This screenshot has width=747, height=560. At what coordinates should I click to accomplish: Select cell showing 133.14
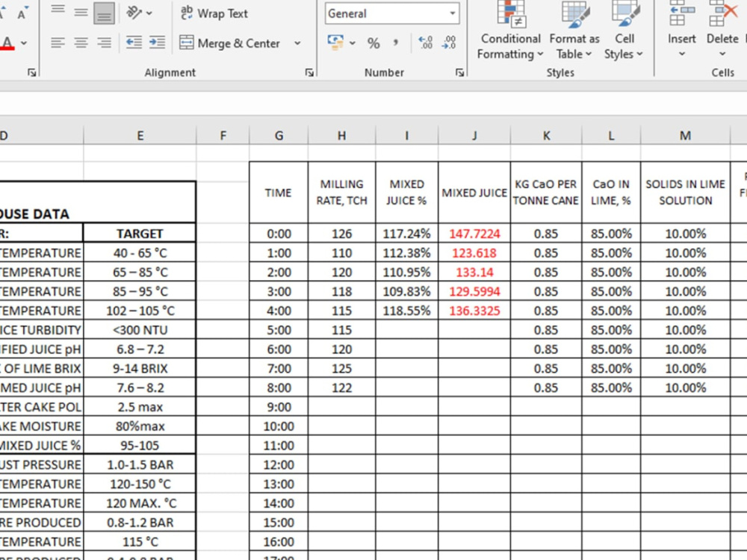[x=474, y=273]
